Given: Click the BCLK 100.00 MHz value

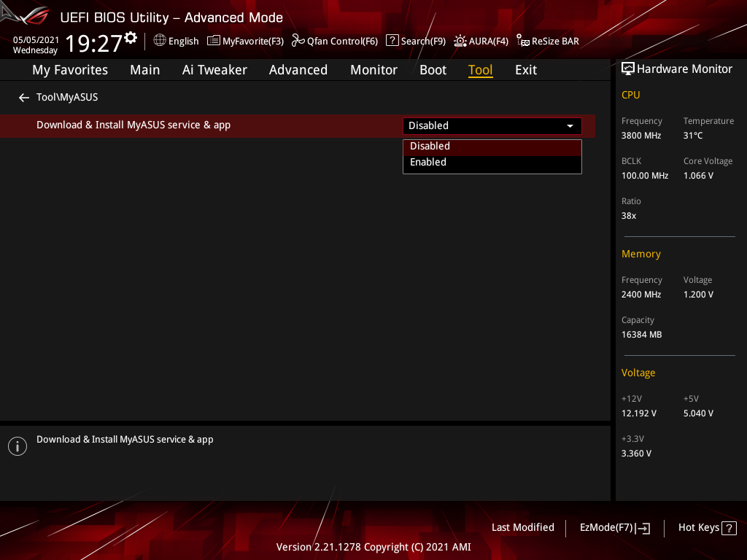Looking at the screenshot, I should point(645,176).
